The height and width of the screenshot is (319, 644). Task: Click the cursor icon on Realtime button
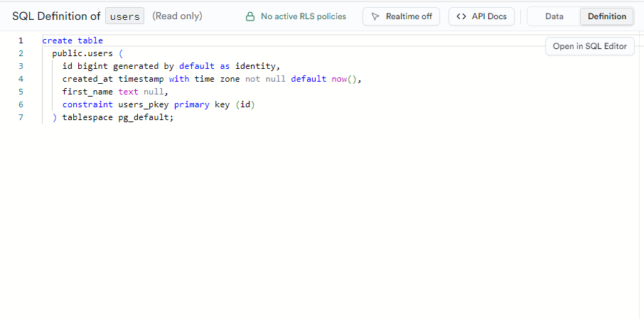click(375, 16)
